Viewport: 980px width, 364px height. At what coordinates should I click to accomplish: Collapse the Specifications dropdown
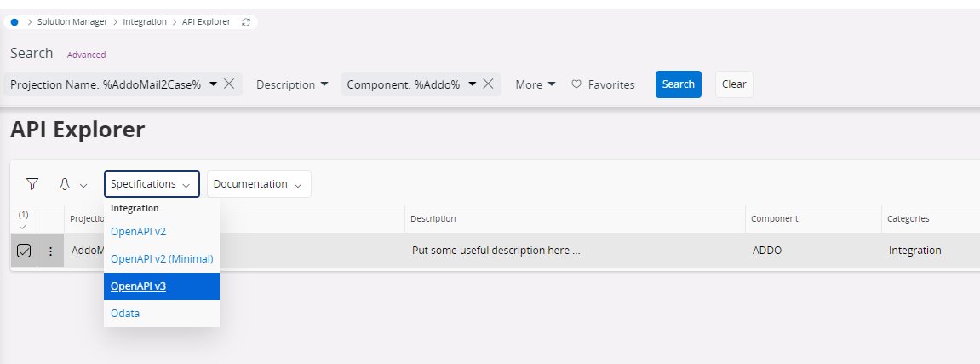click(x=152, y=184)
